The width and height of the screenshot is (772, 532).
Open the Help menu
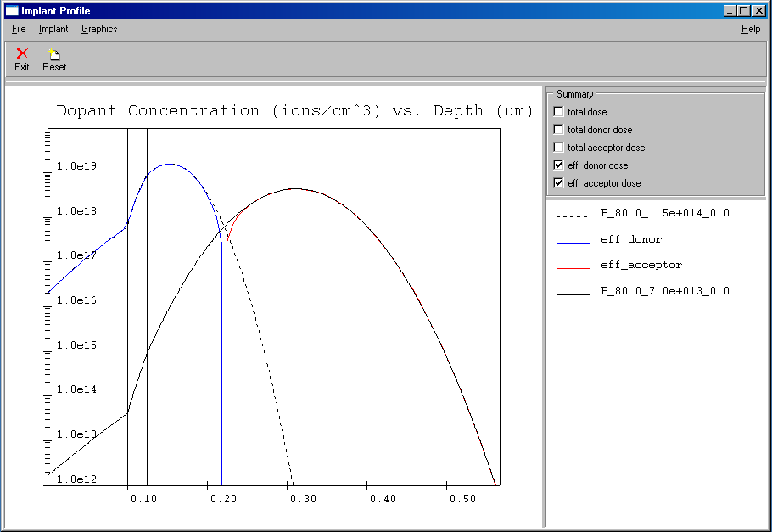751,29
